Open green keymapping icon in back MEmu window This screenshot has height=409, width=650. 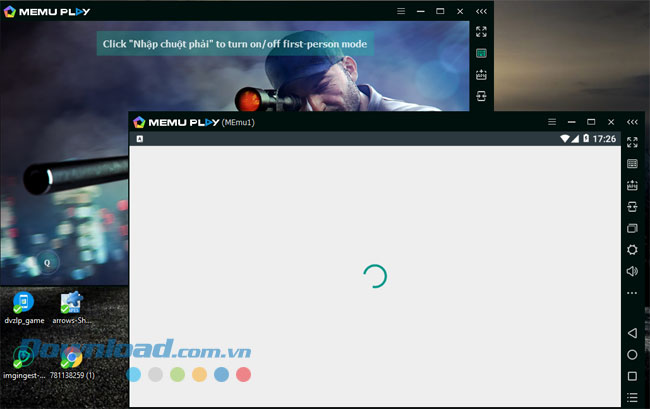[481, 53]
